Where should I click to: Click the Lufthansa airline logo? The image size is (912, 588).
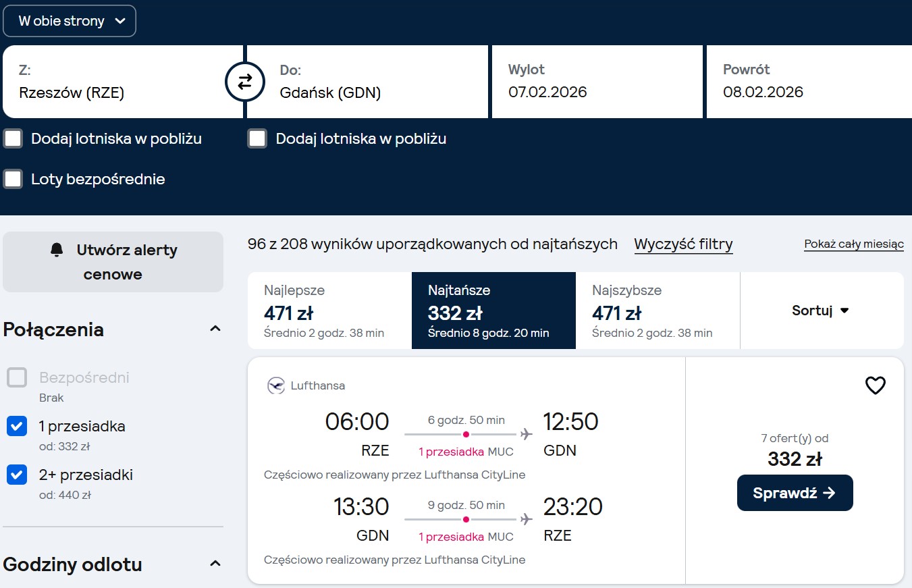(x=276, y=386)
